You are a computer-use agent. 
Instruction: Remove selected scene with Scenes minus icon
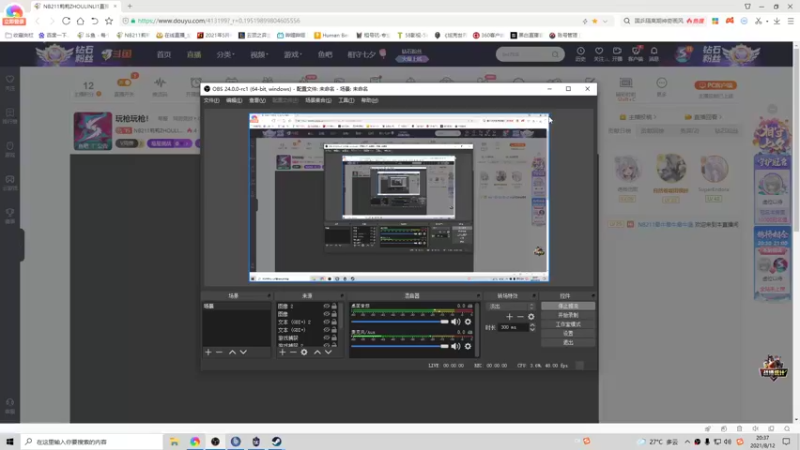pos(219,352)
